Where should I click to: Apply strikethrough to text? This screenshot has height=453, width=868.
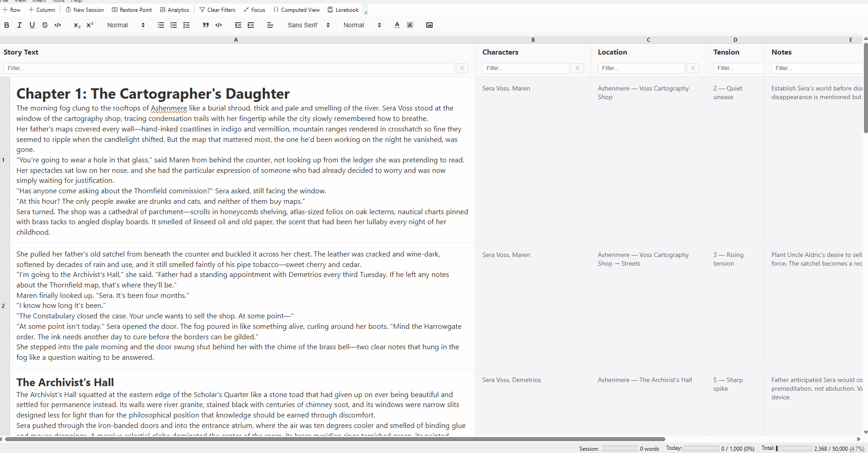45,25
